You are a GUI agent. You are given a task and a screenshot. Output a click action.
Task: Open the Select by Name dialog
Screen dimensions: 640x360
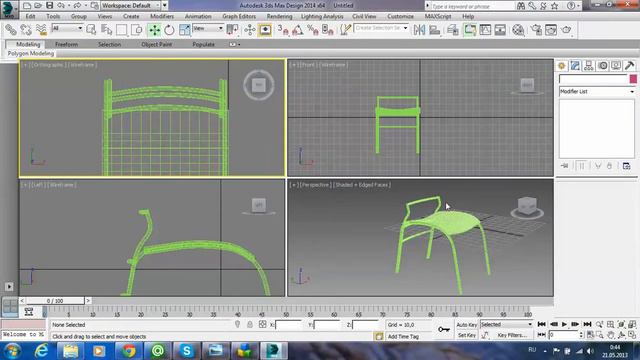coord(107,29)
